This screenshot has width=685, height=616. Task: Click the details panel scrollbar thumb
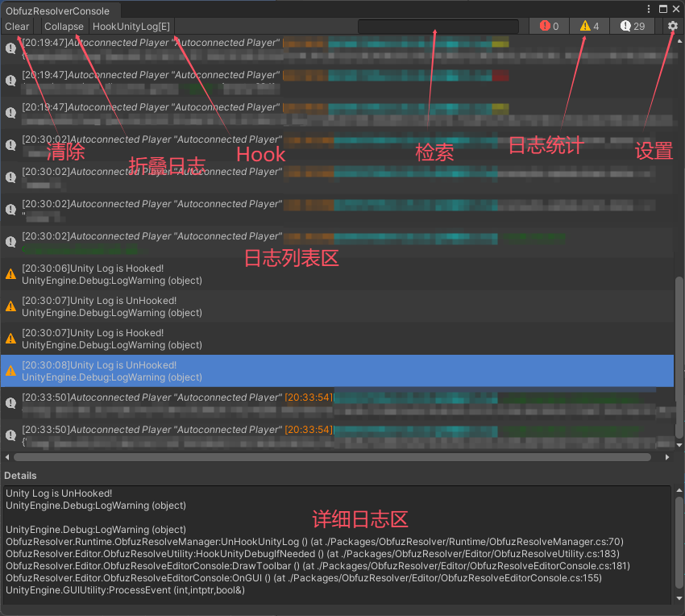(x=679, y=542)
